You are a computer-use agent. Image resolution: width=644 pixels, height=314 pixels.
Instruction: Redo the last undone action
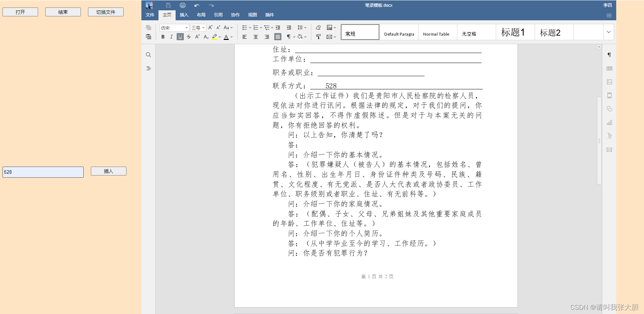[x=211, y=5]
